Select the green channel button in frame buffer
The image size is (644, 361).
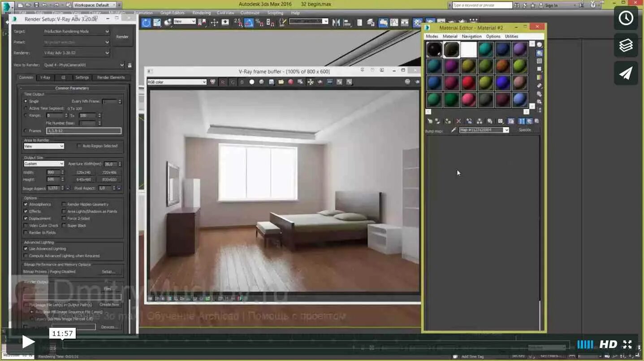[233, 82]
